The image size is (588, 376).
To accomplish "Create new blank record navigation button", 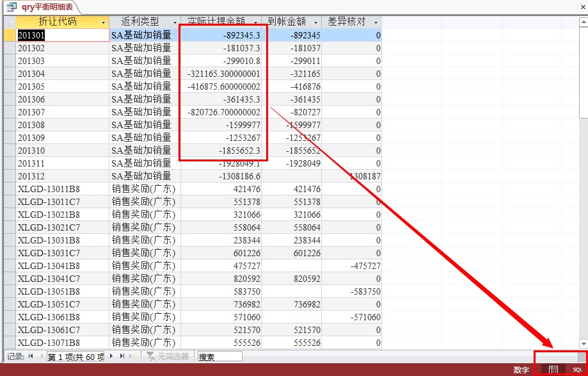I will pos(133,356).
